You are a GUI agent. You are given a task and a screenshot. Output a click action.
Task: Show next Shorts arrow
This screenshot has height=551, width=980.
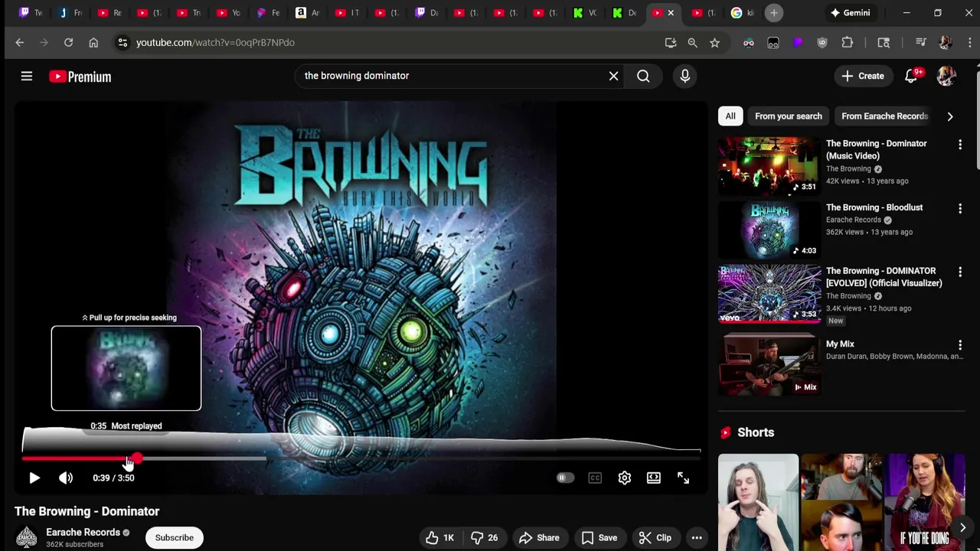(x=962, y=527)
